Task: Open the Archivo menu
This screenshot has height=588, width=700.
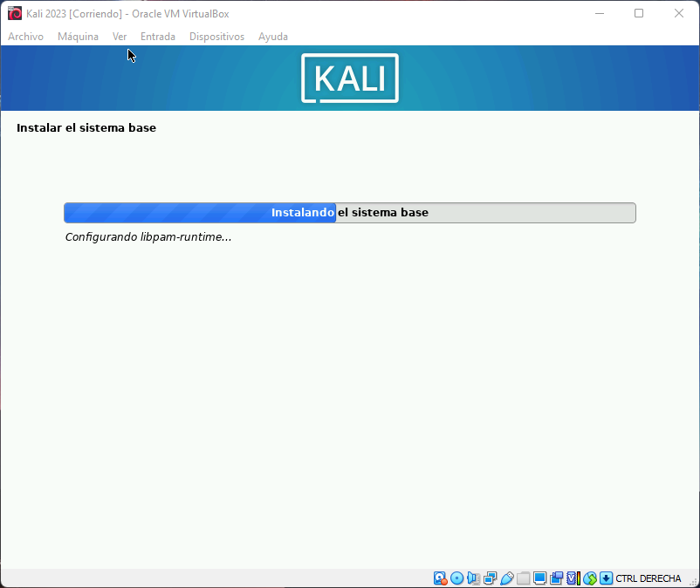Action: [x=26, y=37]
